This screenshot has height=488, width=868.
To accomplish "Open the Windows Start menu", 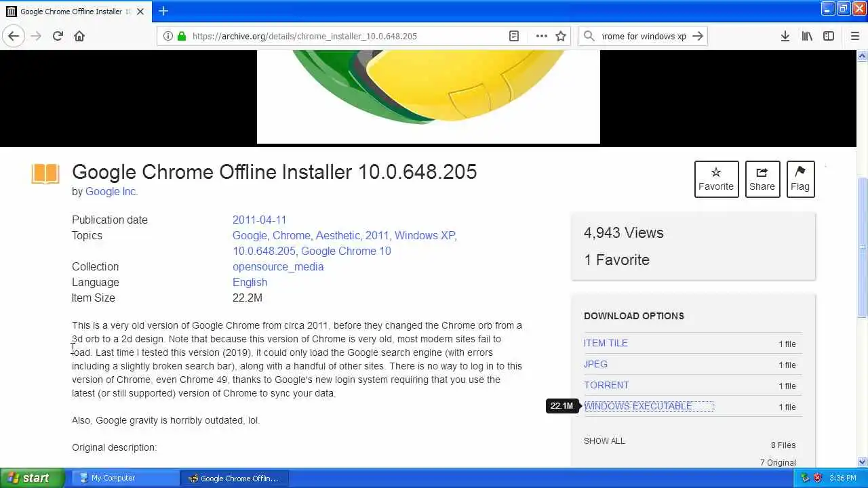I will point(33,478).
